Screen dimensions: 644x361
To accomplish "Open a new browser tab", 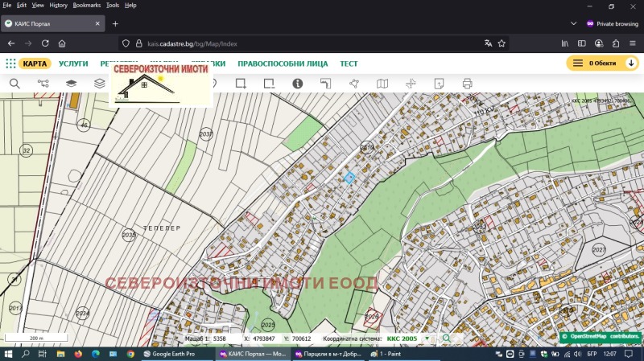I will [115, 24].
